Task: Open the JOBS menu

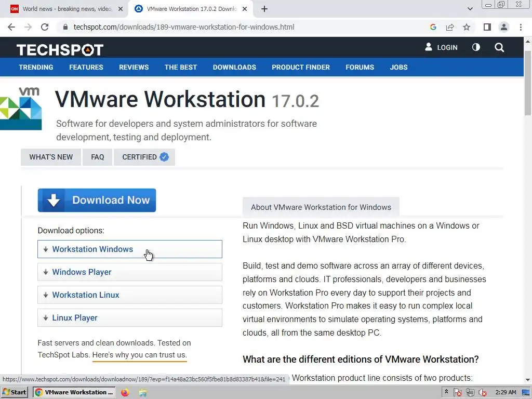Action: click(x=398, y=67)
